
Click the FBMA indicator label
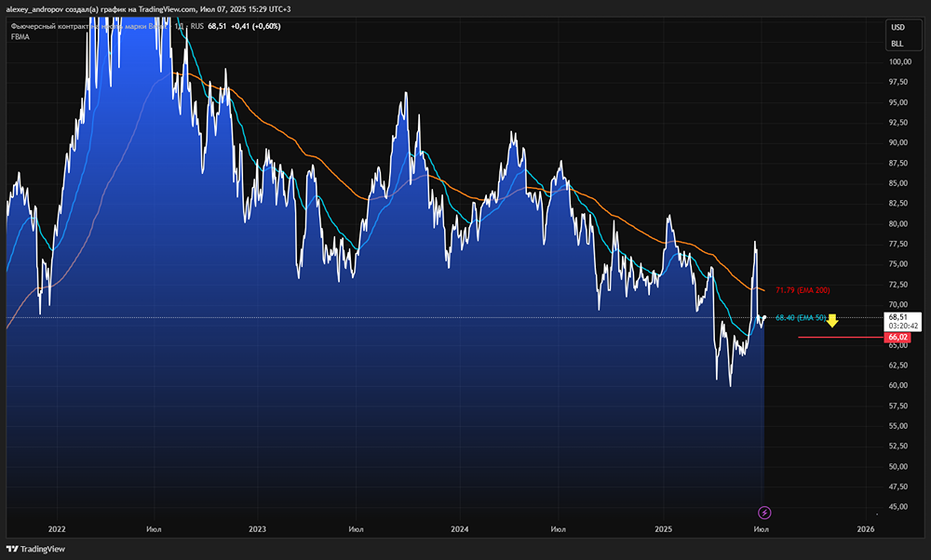coord(20,37)
